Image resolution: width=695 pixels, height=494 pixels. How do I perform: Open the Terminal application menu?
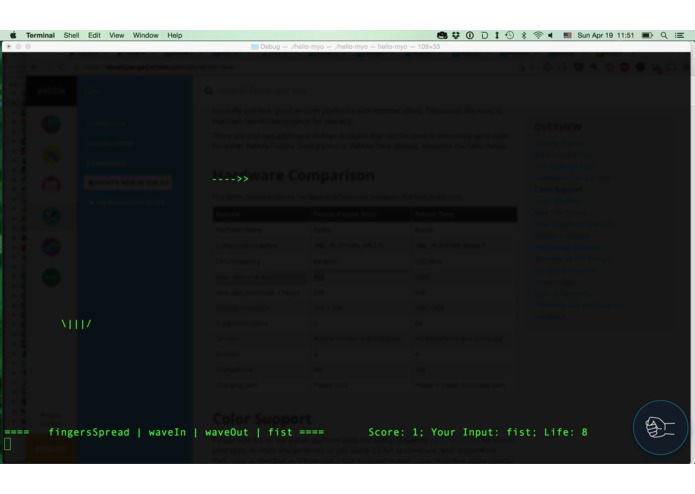(x=40, y=35)
